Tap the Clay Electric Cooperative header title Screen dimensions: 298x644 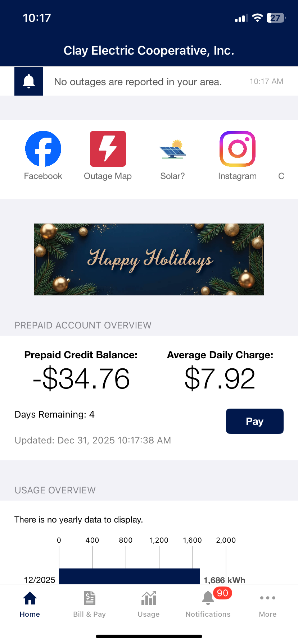149,51
